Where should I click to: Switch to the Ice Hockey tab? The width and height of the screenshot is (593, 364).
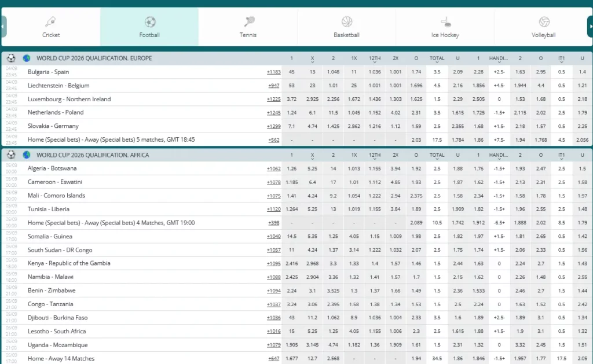(445, 27)
